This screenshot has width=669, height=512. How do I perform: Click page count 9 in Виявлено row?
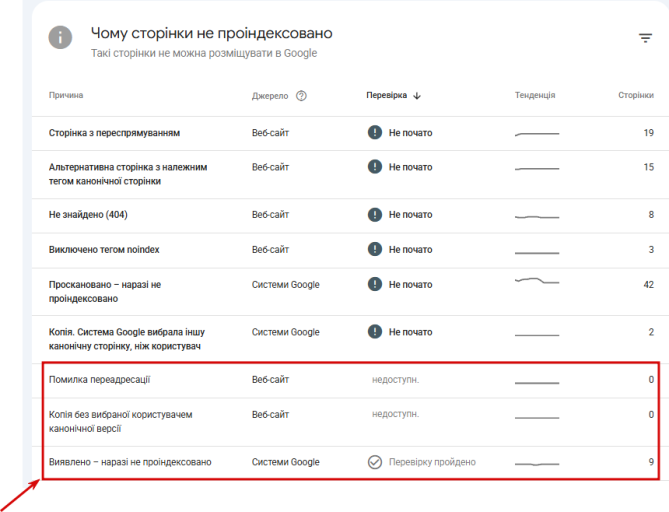651,462
